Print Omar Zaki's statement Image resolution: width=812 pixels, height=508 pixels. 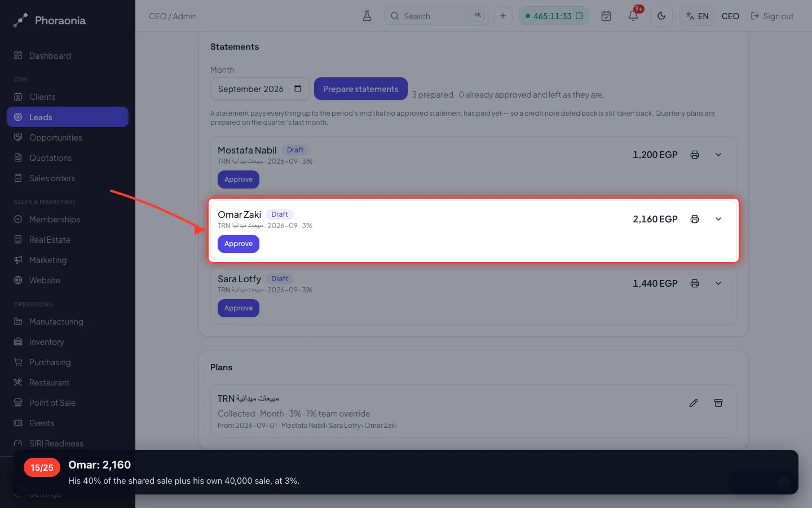point(695,219)
